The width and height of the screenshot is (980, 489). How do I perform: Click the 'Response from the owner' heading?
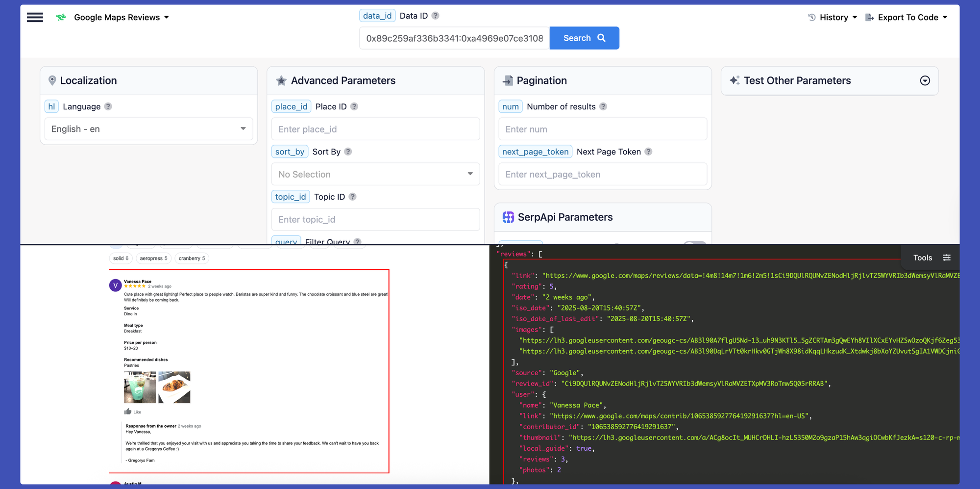pyautogui.click(x=151, y=426)
